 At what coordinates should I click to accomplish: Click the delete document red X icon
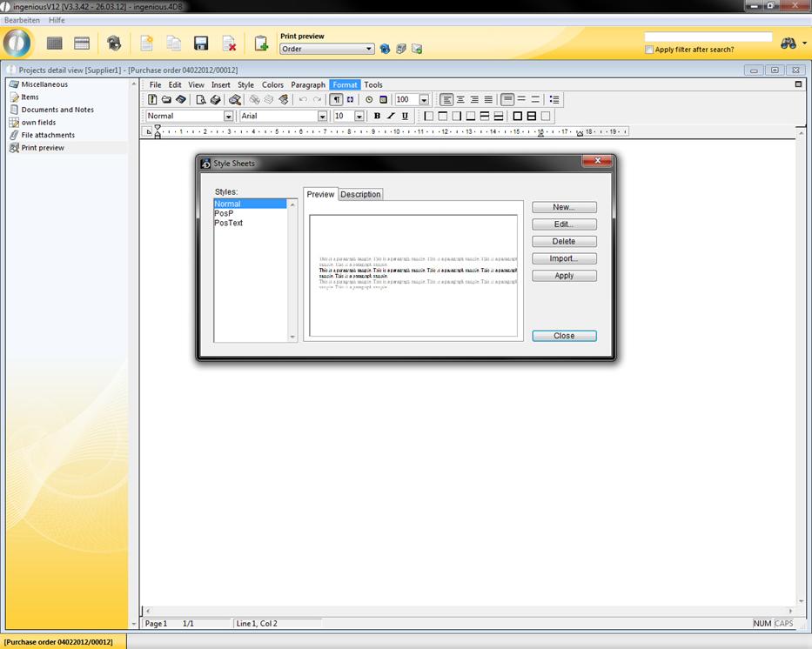coord(229,43)
